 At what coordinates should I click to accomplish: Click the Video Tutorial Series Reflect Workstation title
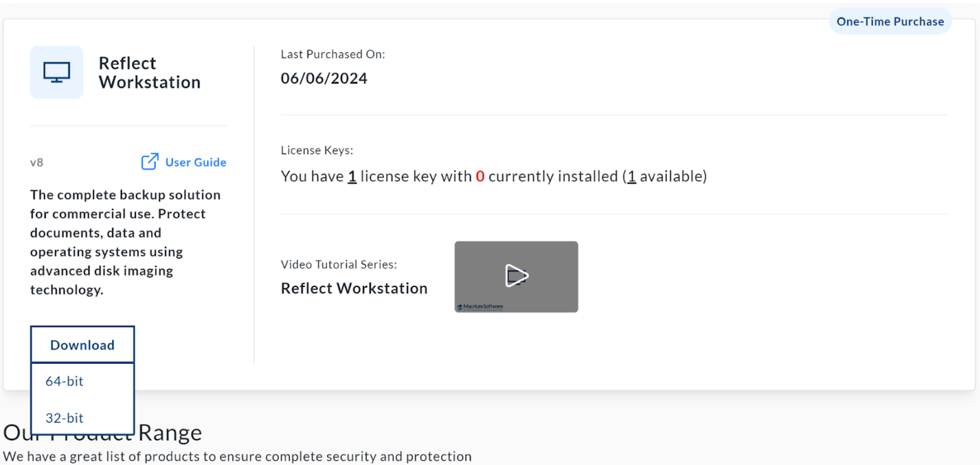pyautogui.click(x=354, y=288)
